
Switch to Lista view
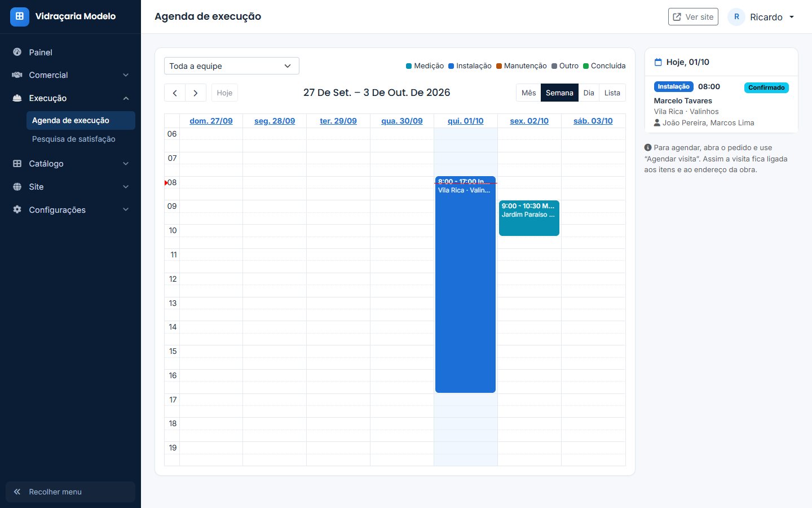[612, 93]
